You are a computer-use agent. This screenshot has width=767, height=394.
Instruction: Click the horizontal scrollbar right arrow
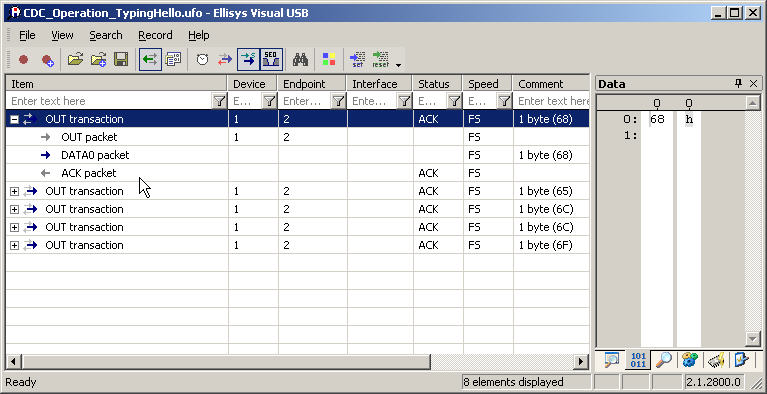[x=581, y=362]
